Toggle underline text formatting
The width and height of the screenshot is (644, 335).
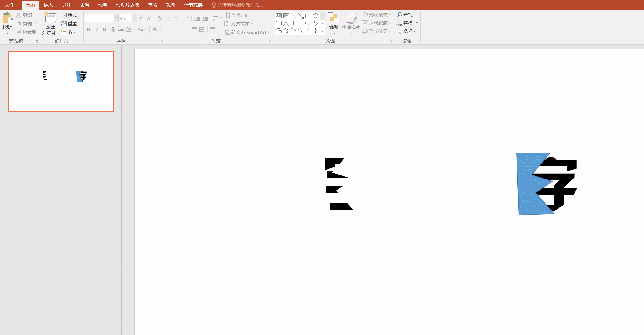tap(104, 29)
